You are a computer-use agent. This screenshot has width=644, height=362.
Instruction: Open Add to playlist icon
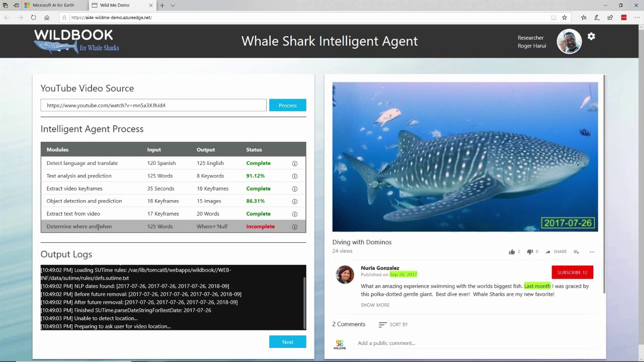point(576,252)
